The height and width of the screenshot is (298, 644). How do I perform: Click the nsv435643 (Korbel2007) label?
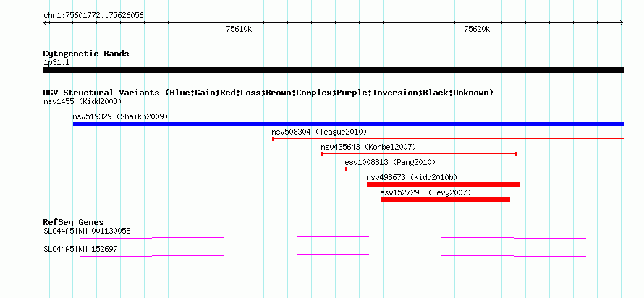click(x=368, y=147)
